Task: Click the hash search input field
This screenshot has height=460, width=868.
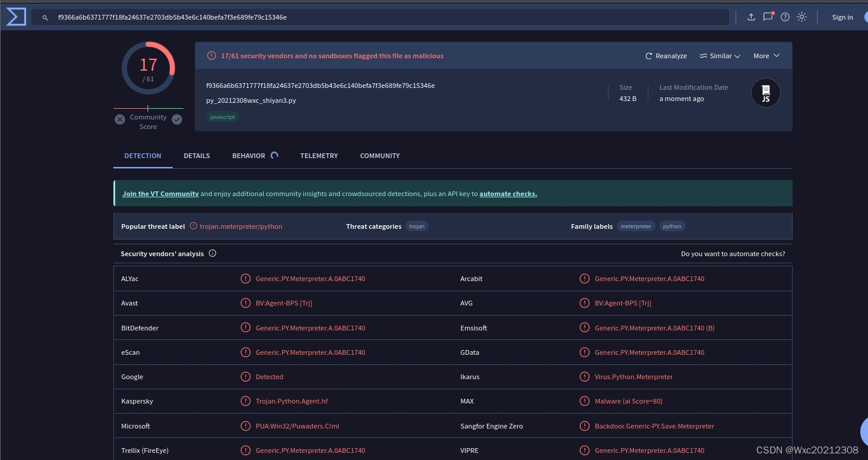Action: pyautogui.click(x=380, y=17)
